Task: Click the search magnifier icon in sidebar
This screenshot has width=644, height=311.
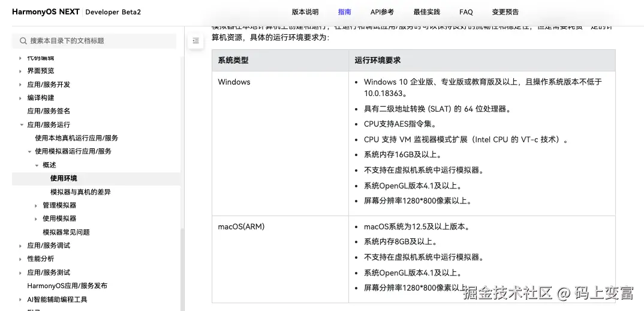Action: click(23, 41)
